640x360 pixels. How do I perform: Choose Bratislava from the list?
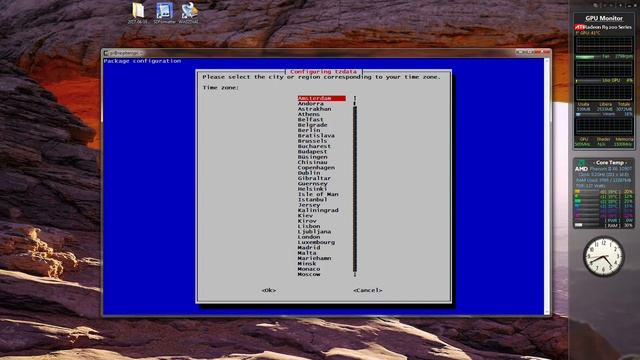click(316, 136)
